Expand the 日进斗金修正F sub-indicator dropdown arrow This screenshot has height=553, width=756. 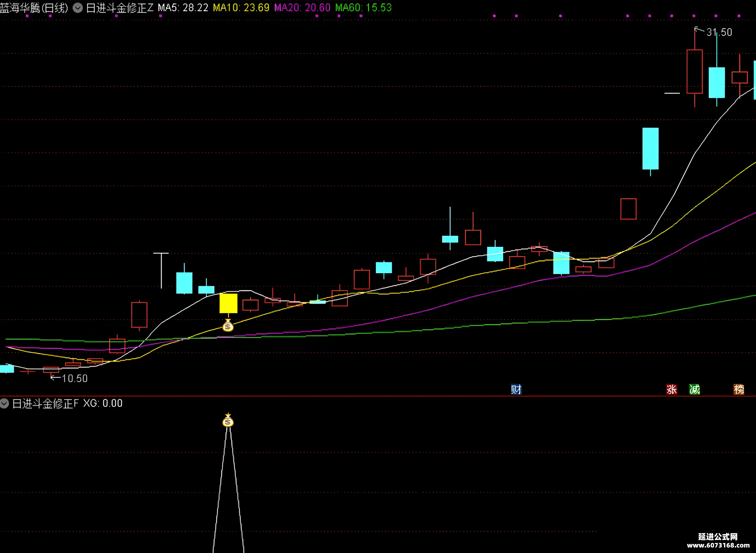(x=4, y=403)
